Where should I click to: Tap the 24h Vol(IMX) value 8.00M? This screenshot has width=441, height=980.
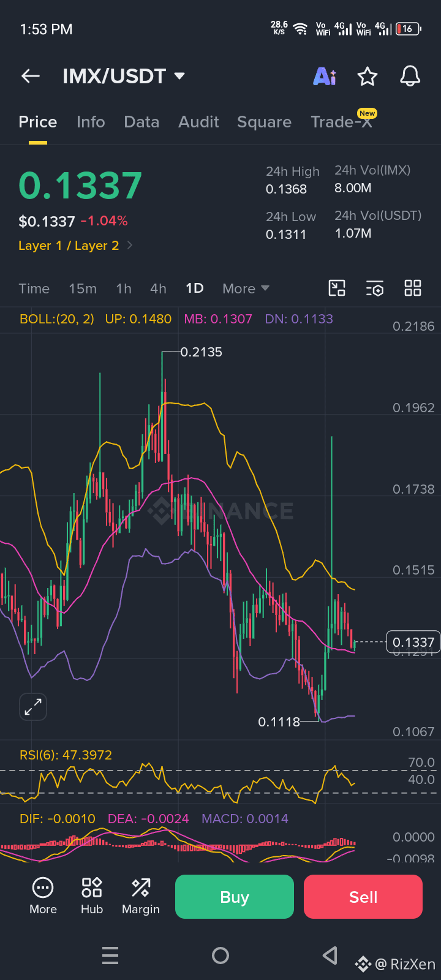tap(353, 188)
